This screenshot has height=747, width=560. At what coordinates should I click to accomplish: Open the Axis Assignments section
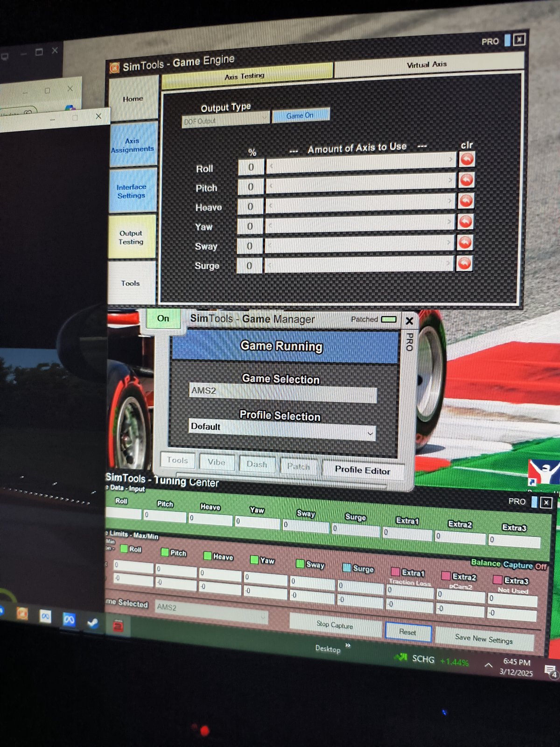point(133,145)
